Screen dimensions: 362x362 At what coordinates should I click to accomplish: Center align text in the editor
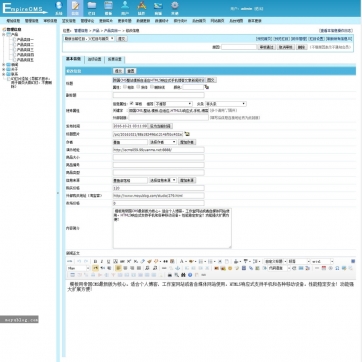point(125,268)
